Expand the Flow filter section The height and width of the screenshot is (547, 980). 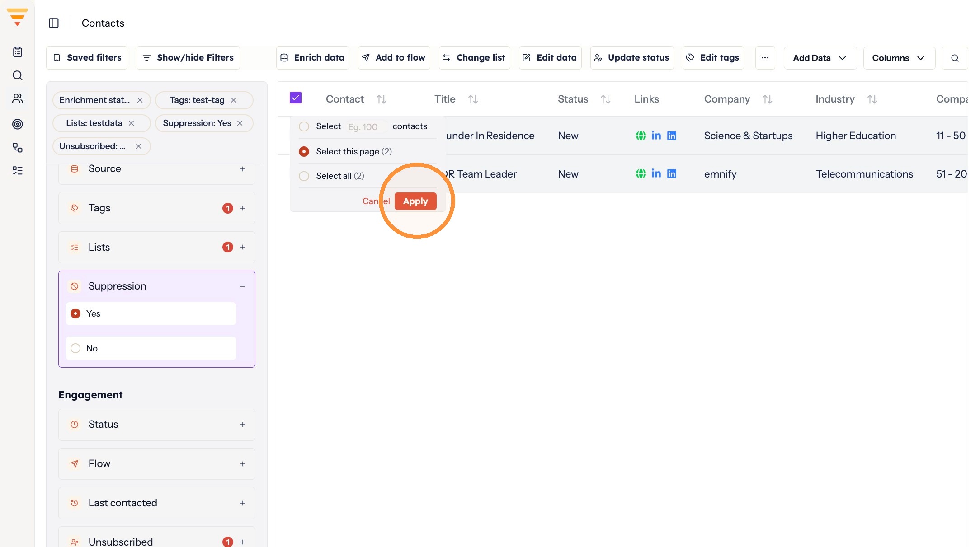243,464
